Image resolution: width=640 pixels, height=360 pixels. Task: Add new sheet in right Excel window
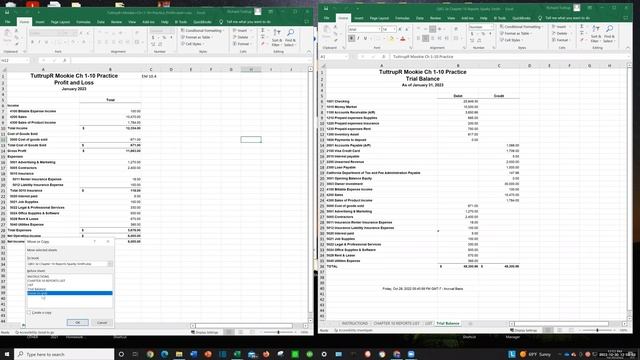tap(470, 323)
